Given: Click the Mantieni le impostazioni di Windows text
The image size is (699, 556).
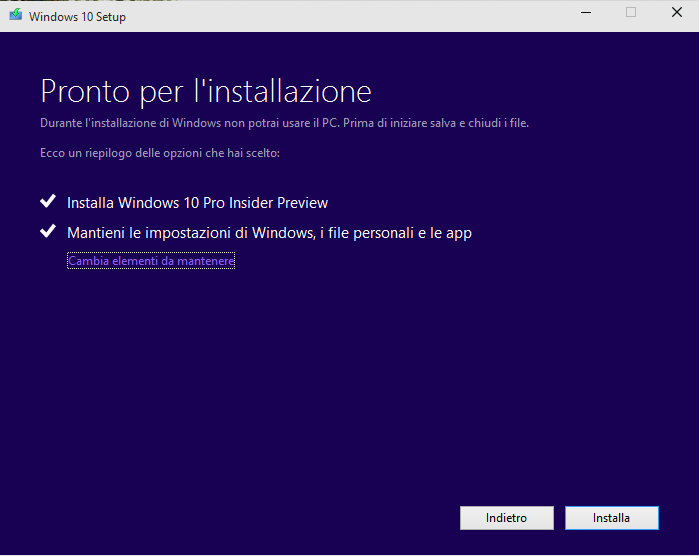Looking at the screenshot, I should click(269, 233).
